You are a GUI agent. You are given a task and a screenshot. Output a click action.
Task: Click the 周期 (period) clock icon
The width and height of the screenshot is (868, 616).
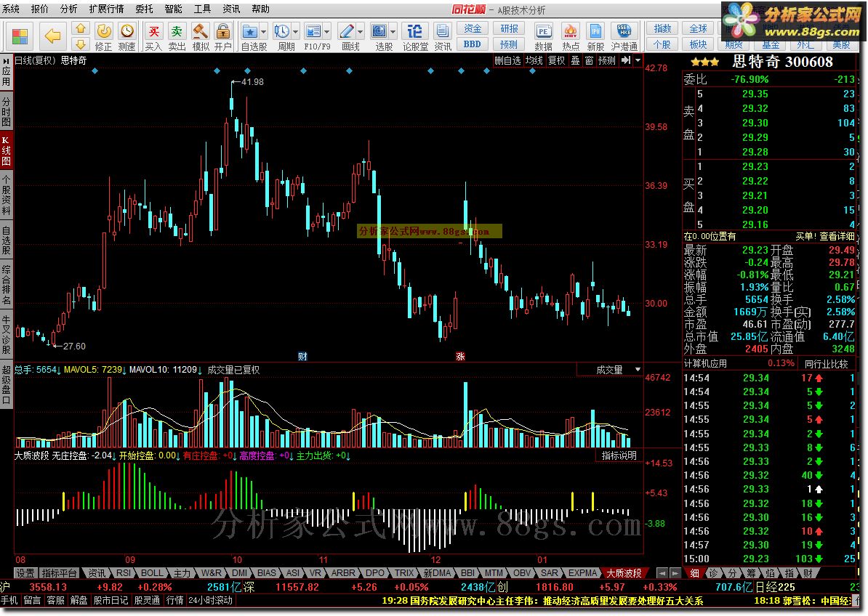pyautogui.click(x=282, y=31)
